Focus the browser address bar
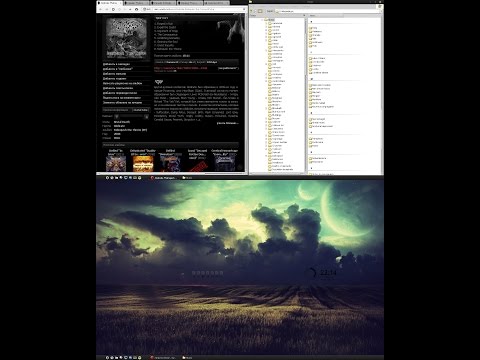The image size is (480, 360). 193,9
